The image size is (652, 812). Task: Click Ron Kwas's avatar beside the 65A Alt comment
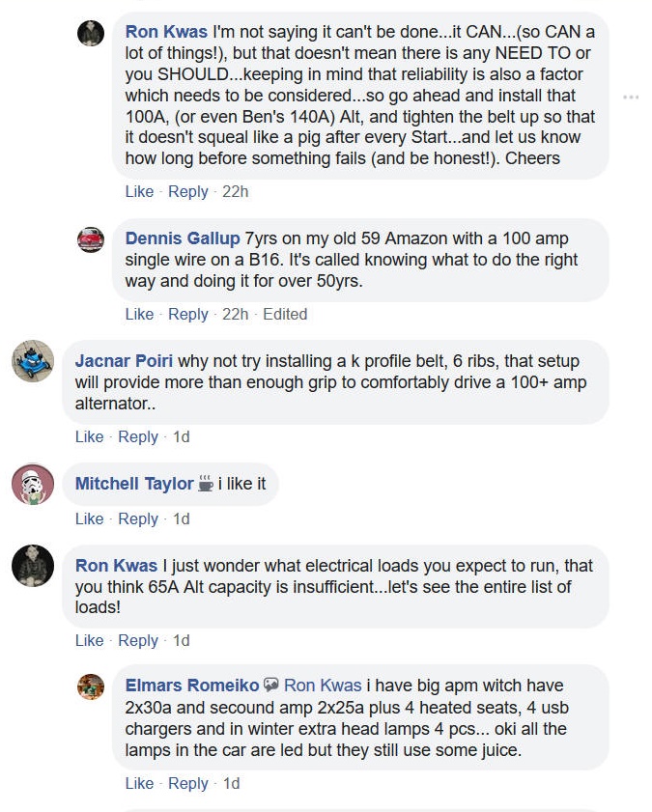pyautogui.click(x=32, y=566)
